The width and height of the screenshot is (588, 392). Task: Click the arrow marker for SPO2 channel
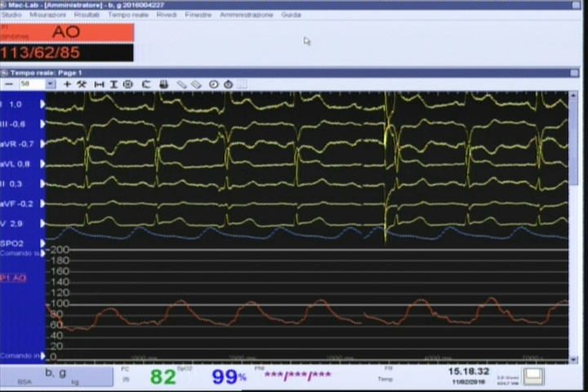point(42,243)
